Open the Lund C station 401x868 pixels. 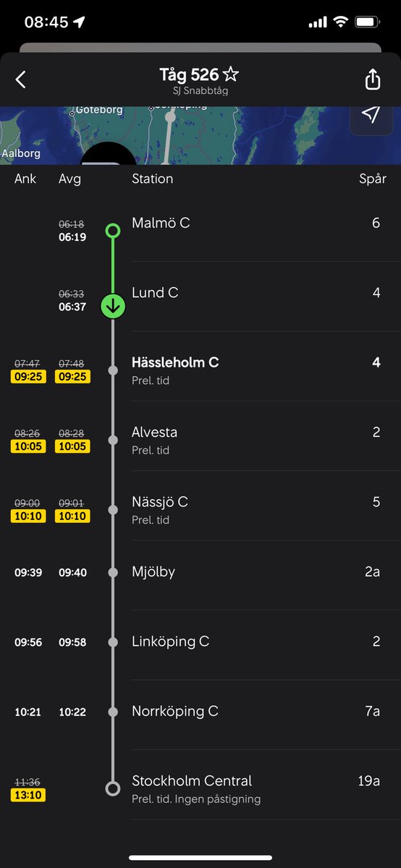(200, 297)
